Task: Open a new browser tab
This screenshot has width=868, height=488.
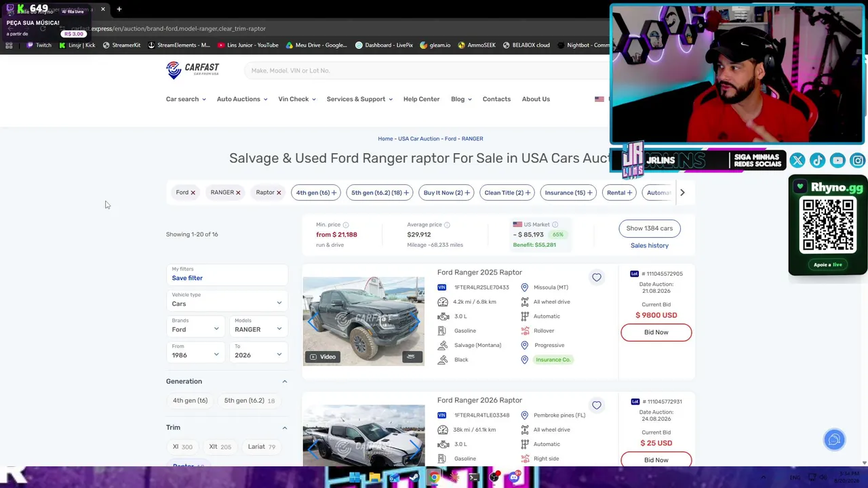Action: (119, 9)
